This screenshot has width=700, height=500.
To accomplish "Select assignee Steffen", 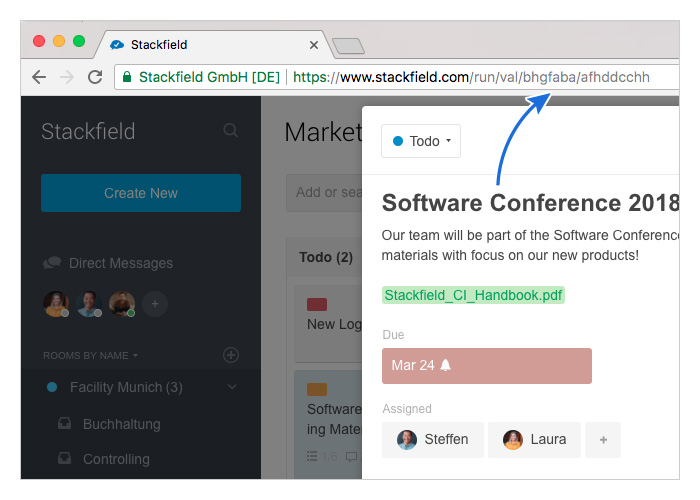I will [x=433, y=440].
